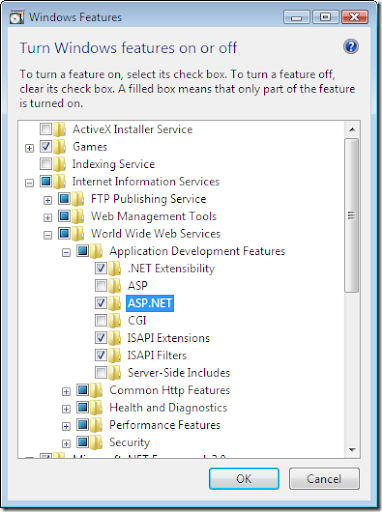Viewport: 382px width, 512px height.
Task: Click the scrollbar up arrow
Action: pos(352,129)
